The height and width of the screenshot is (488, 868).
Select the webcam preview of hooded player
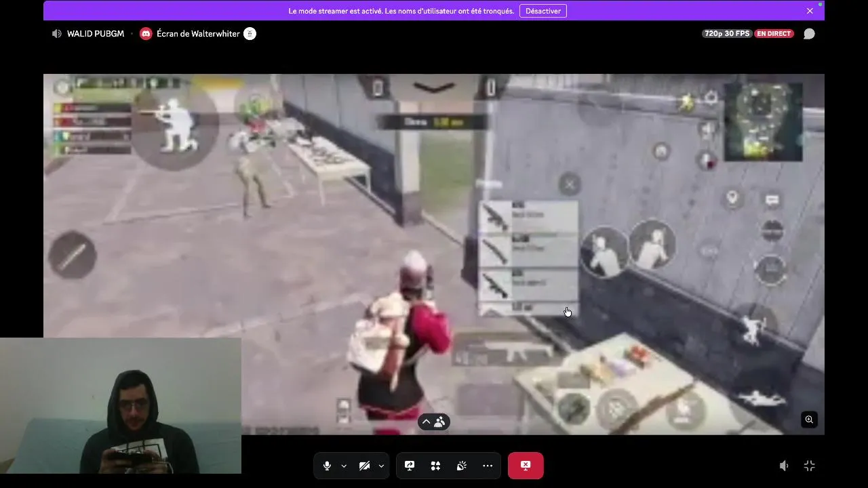[x=121, y=405]
